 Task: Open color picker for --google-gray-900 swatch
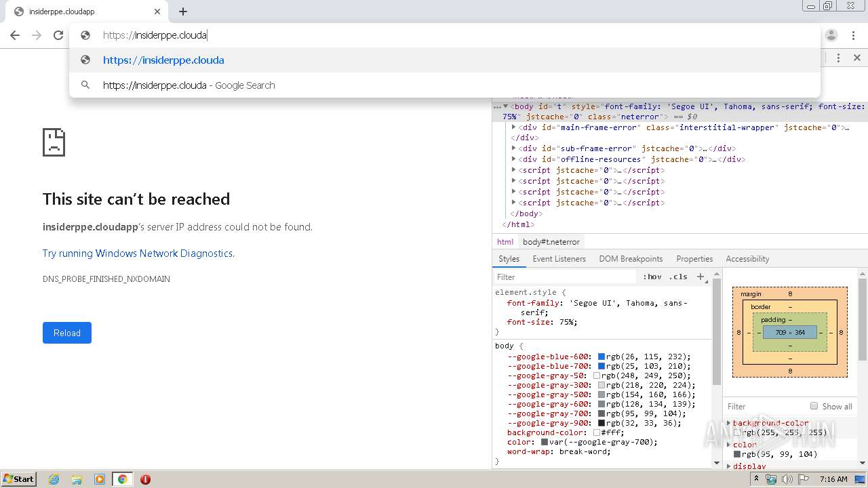[x=601, y=423]
